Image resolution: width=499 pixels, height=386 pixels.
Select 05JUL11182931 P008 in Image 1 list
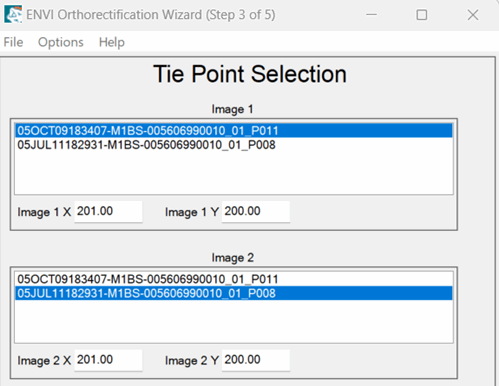tap(234, 145)
